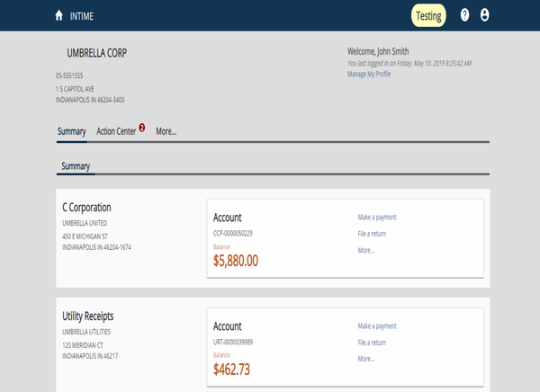The image size is (540, 392).
Task: Expand More... options for Utility Receipts account
Action: 366,359
